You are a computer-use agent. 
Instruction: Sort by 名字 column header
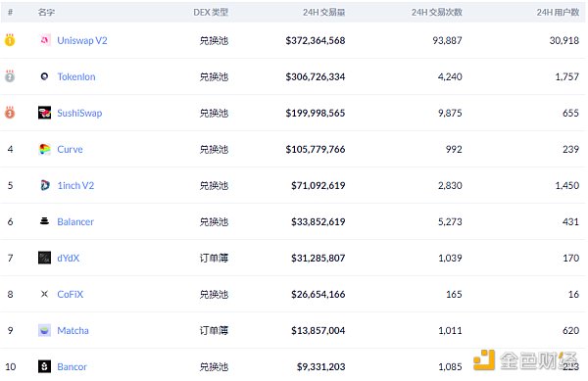[x=46, y=13]
